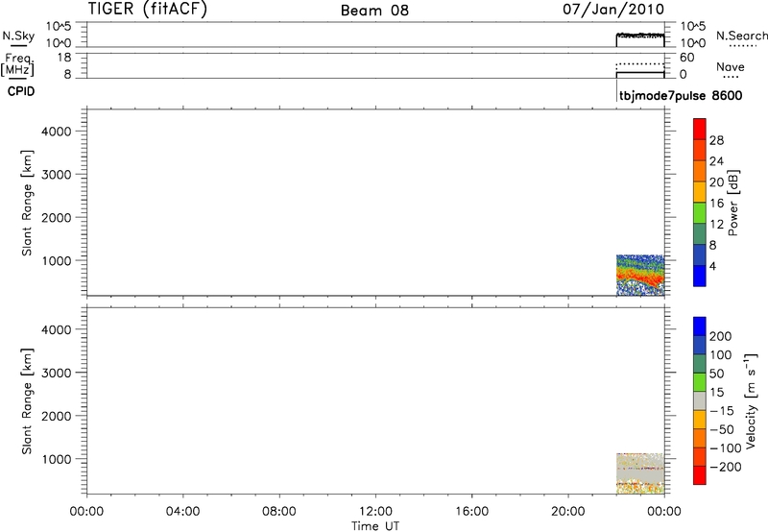
Task: Click the '28' label on Power colorbar
Action: point(716,140)
